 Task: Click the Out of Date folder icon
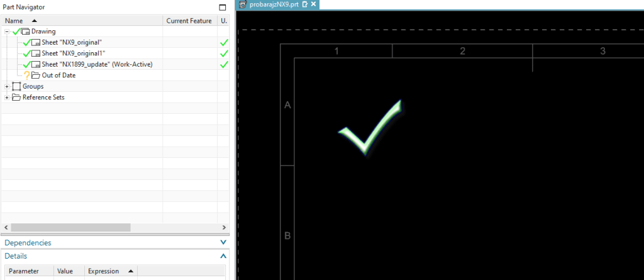pyautogui.click(x=36, y=76)
